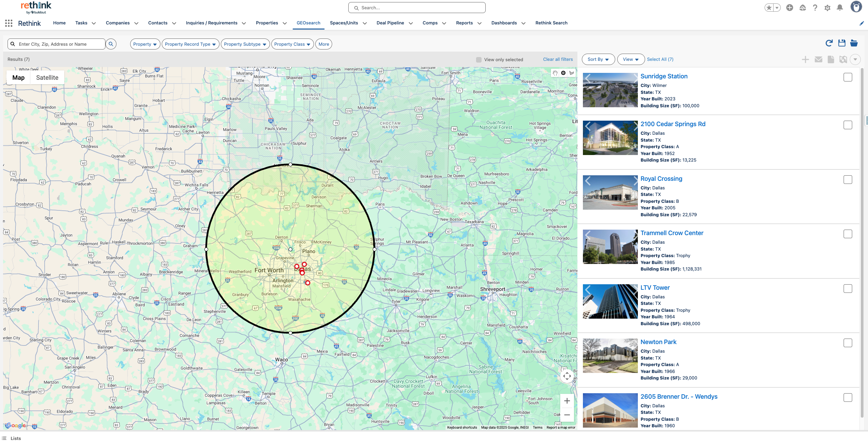The image size is (868, 441).
Task: Open the Property Subtype dropdown
Action: (245, 44)
